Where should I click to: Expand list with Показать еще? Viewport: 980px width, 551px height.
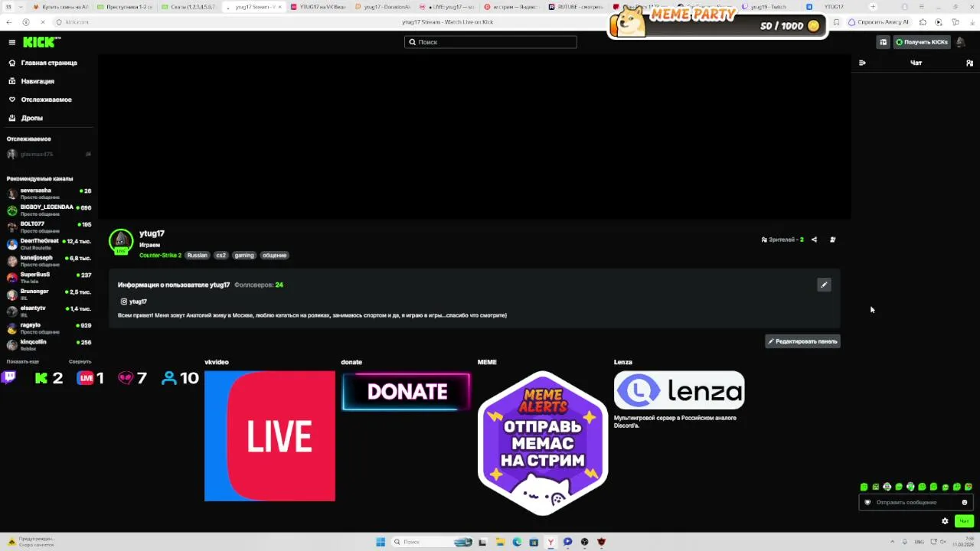[23, 361]
